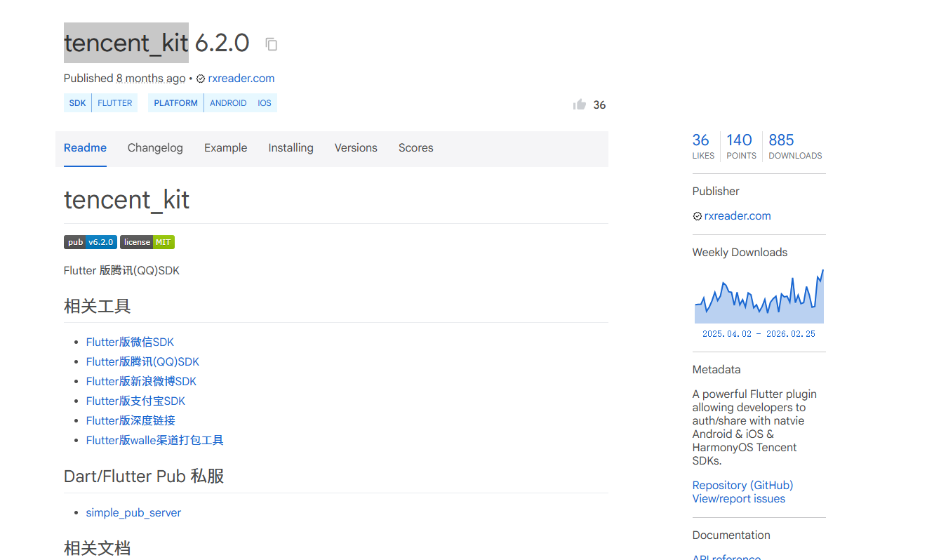Copy package name with clipboard icon

click(x=272, y=44)
